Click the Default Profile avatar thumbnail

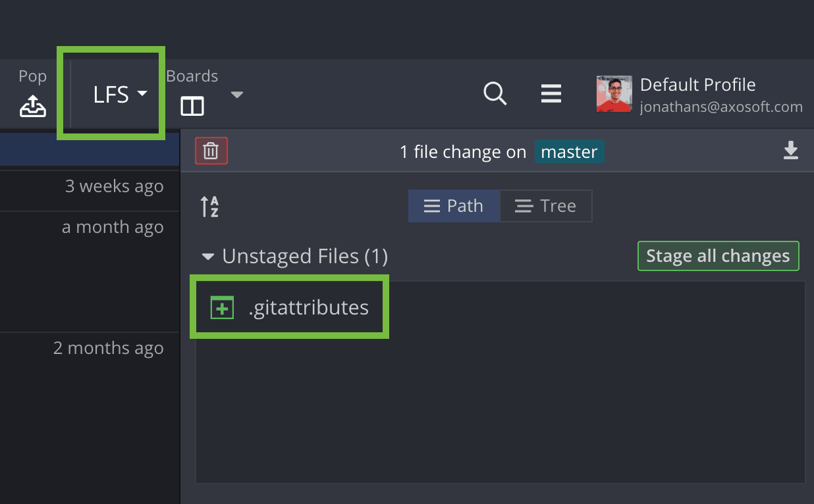coord(614,93)
